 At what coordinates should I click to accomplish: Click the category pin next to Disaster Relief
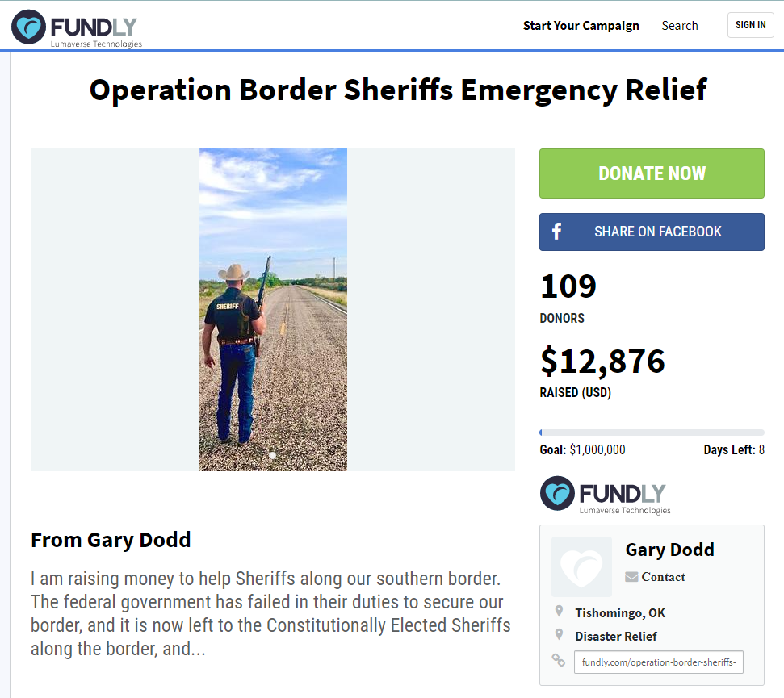[559, 634]
